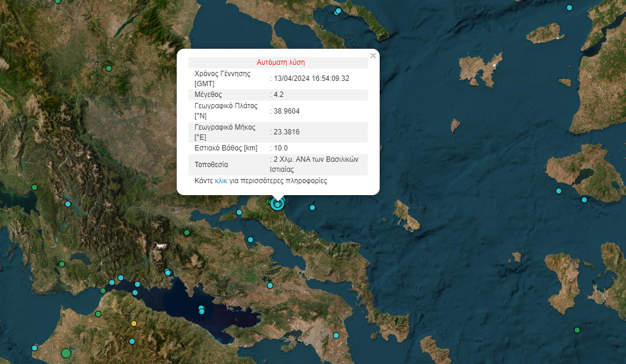Select the lone cyan marker east of the epicenter cluster
This screenshot has height=364, width=626.
pyautogui.click(x=312, y=208)
